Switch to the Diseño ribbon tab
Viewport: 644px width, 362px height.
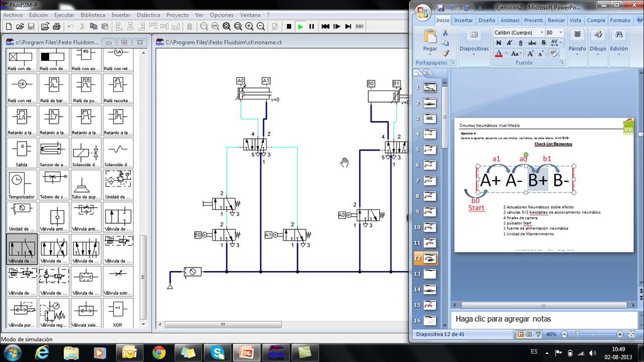coord(487,21)
